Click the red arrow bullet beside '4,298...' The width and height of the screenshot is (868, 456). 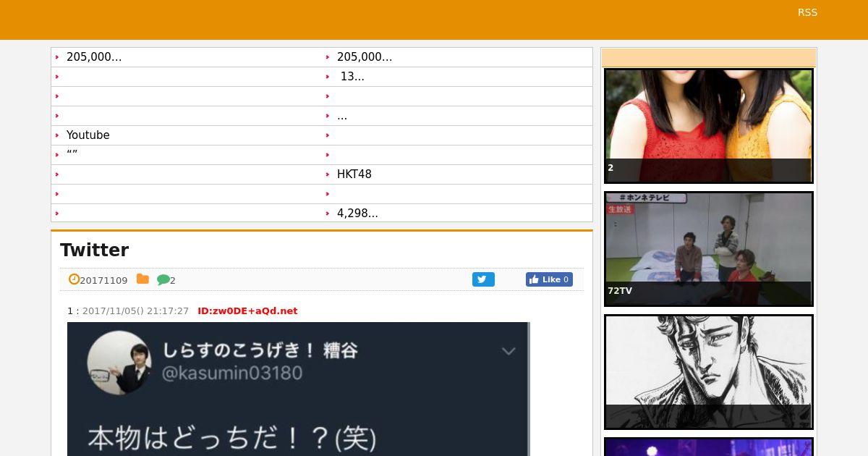(x=328, y=214)
